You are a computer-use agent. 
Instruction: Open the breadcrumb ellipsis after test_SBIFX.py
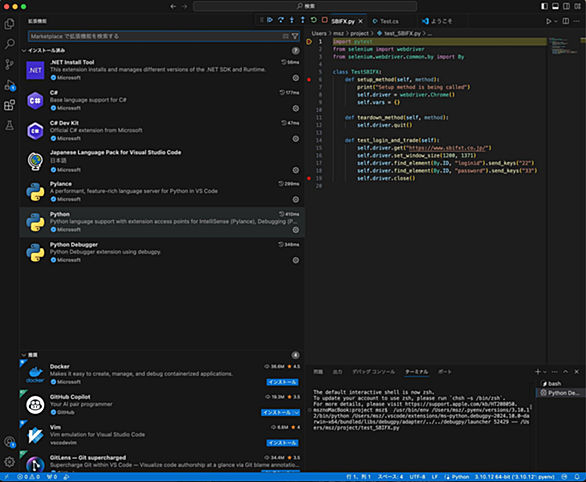[x=430, y=34]
